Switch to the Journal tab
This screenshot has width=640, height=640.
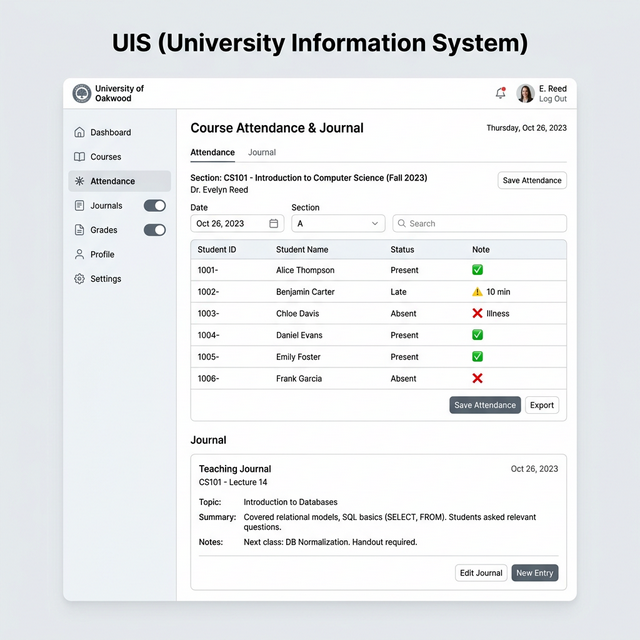click(262, 153)
